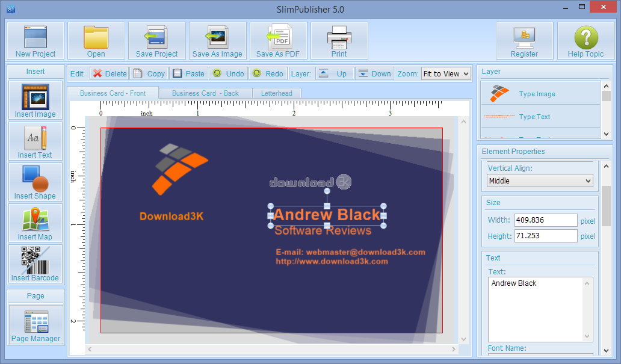
Task: Click canvas vertical scroll up arrow
Action: 464,122
